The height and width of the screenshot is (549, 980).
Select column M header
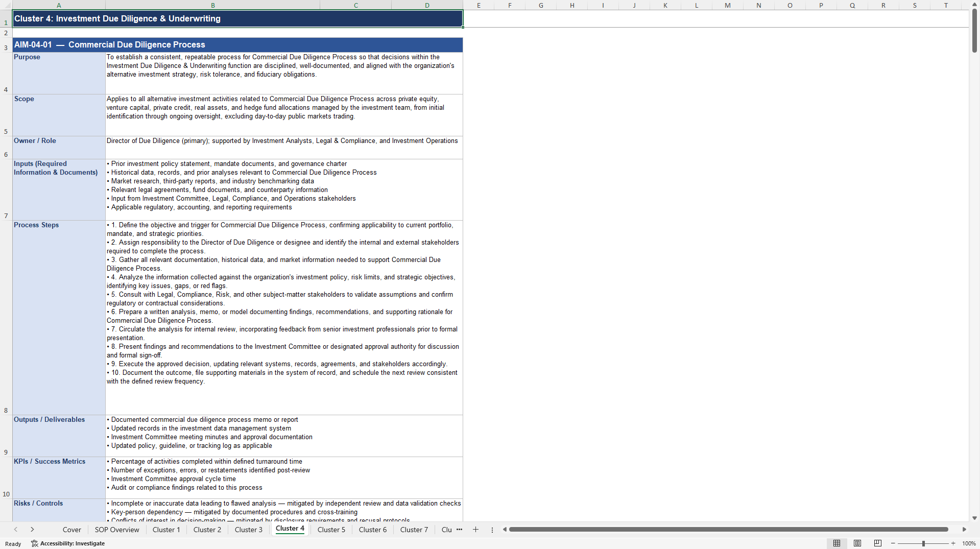727,5
